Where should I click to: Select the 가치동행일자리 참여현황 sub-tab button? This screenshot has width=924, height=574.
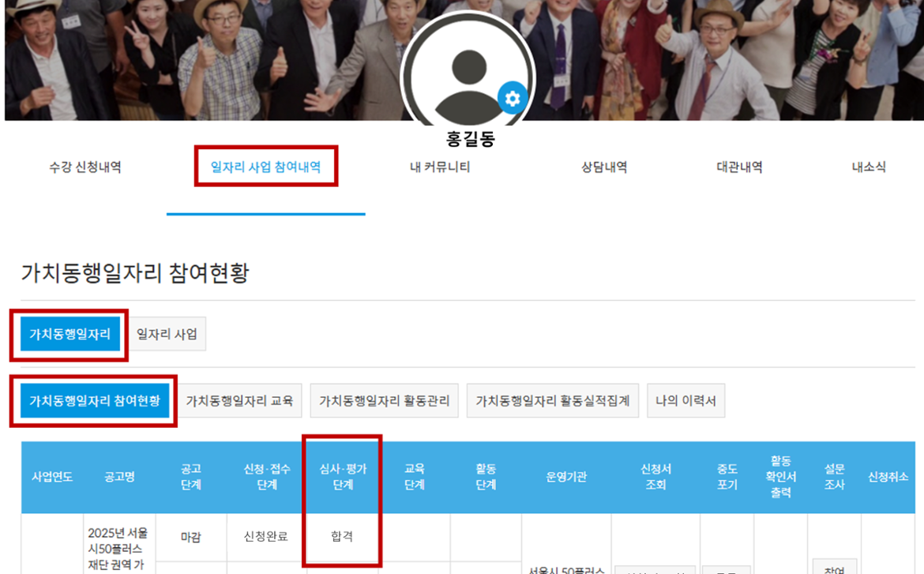click(x=95, y=401)
